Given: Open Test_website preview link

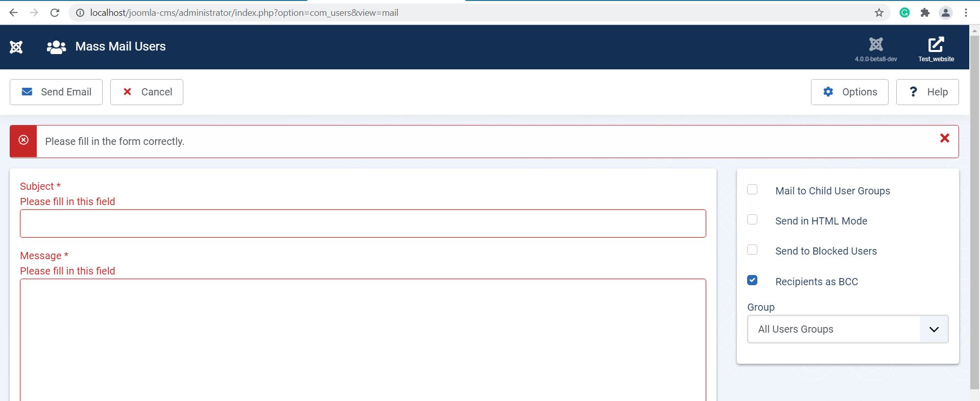Looking at the screenshot, I should (x=936, y=49).
